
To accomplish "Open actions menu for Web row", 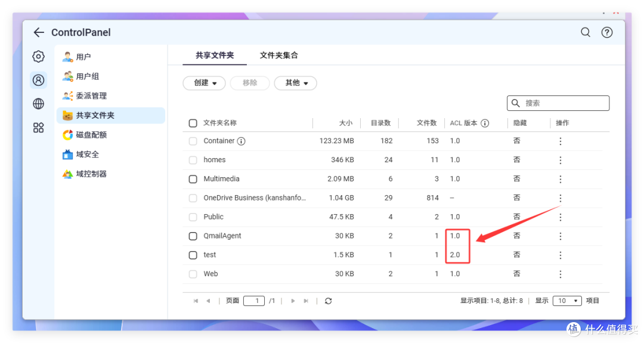I will tap(560, 274).
